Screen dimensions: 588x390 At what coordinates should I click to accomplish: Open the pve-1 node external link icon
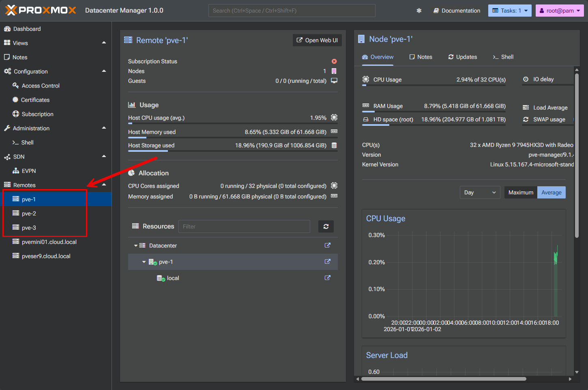pos(328,262)
